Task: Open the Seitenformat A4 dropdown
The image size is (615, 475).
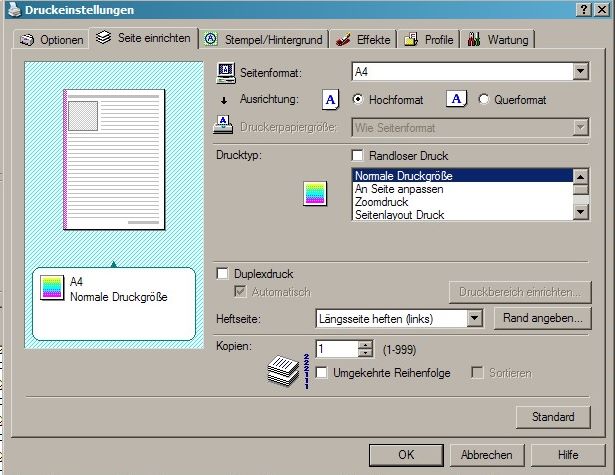Action: pos(580,72)
